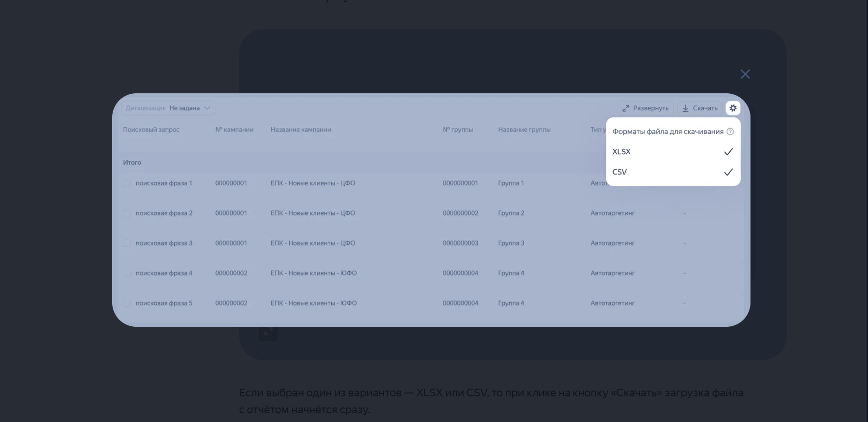Enable the checkbox for поисковая фраза 3
Image resolution: width=868 pixels, height=422 pixels.
point(127,243)
